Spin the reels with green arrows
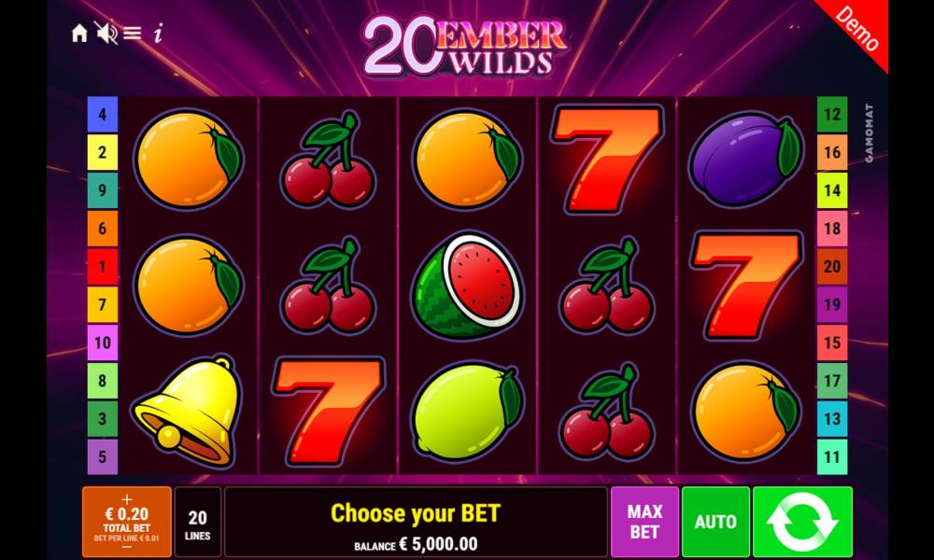This screenshot has width=934, height=560. [x=802, y=522]
